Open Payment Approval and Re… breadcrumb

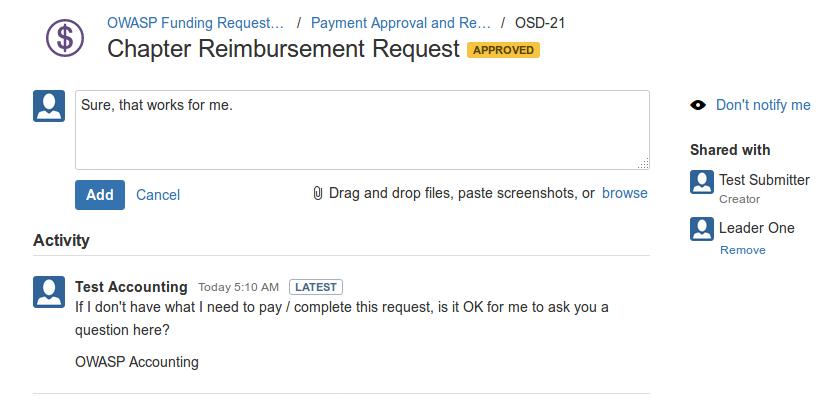[x=401, y=22]
